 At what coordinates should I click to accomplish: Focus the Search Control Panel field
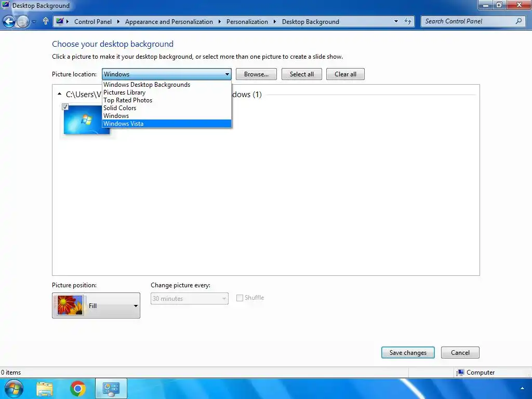[x=473, y=21]
